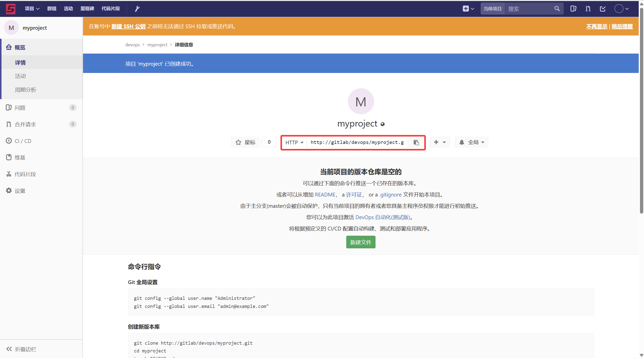Copy the project URL to clipboard
The width and height of the screenshot is (644, 358).
[416, 142]
